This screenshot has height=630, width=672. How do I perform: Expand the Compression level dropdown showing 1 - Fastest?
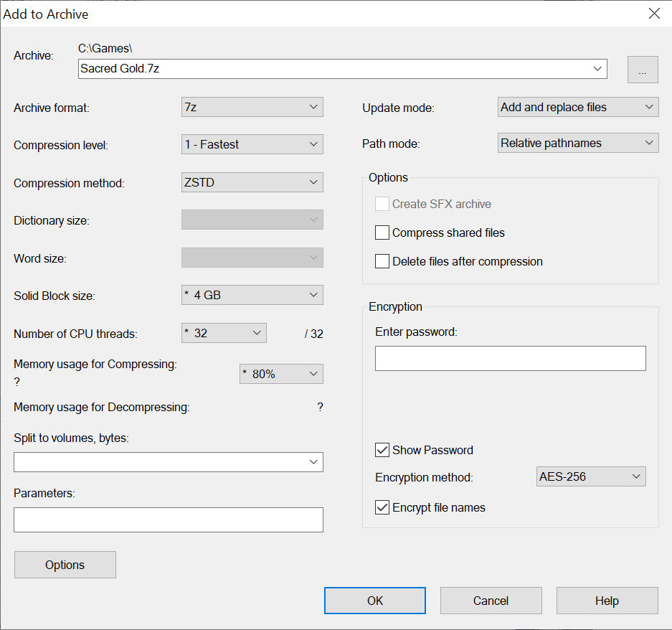(x=252, y=144)
